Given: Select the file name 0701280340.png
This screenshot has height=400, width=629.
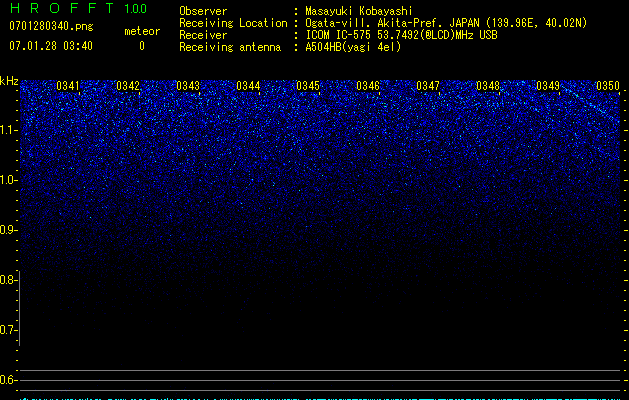Looking at the screenshot, I should coord(51,26).
